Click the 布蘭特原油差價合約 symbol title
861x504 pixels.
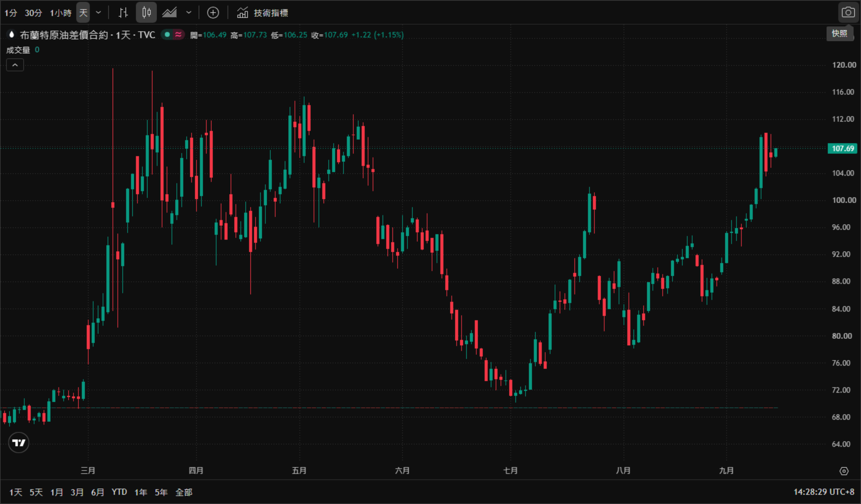pyautogui.click(x=64, y=35)
